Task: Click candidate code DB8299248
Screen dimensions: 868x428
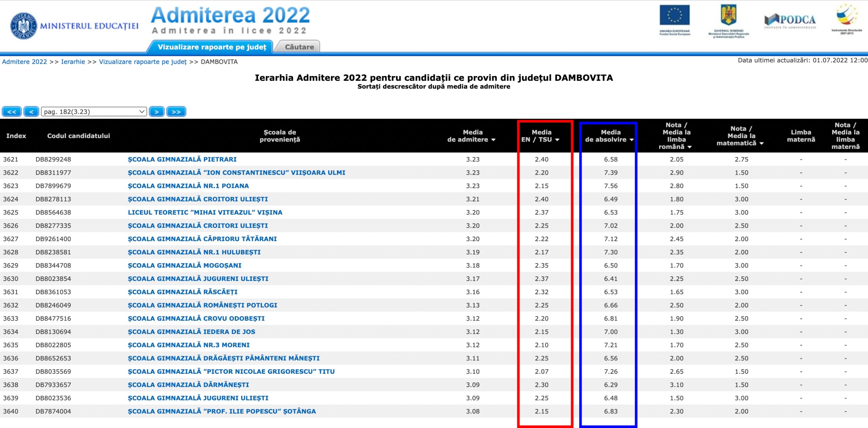Action: tap(53, 159)
